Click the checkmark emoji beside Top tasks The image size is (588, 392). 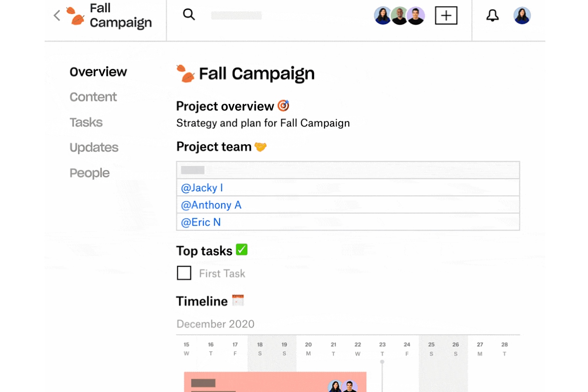click(242, 250)
